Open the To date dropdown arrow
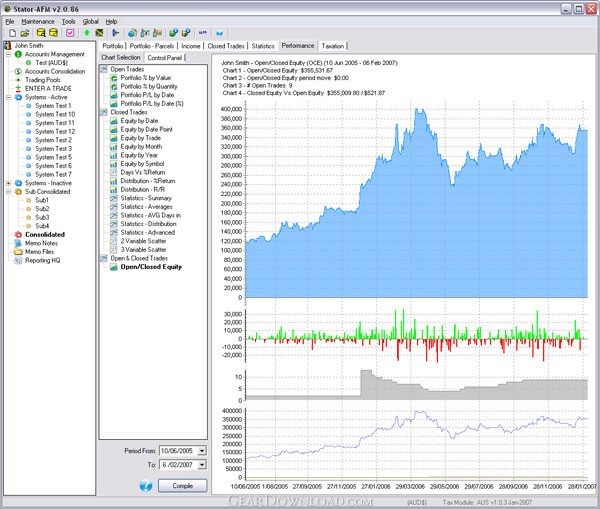This screenshot has height=509, width=600. 202,465
